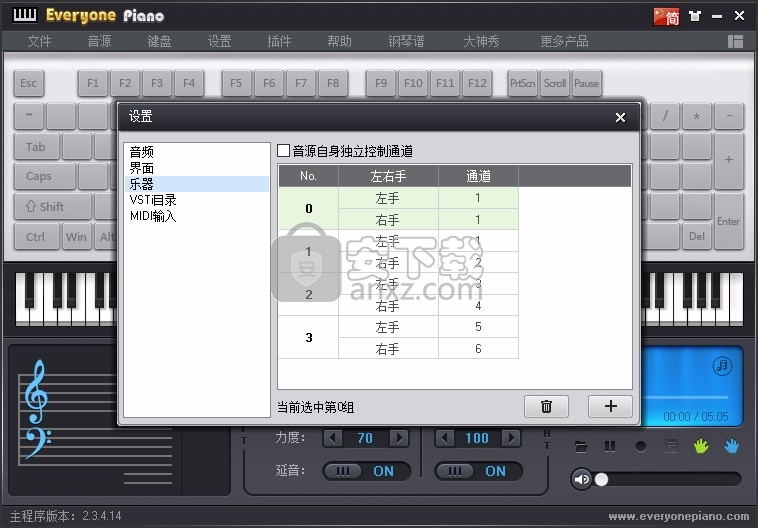Screen dimensions: 758x528
Task: Click channel 6 cell for group 3 右手
Action: (x=478, y=348)
